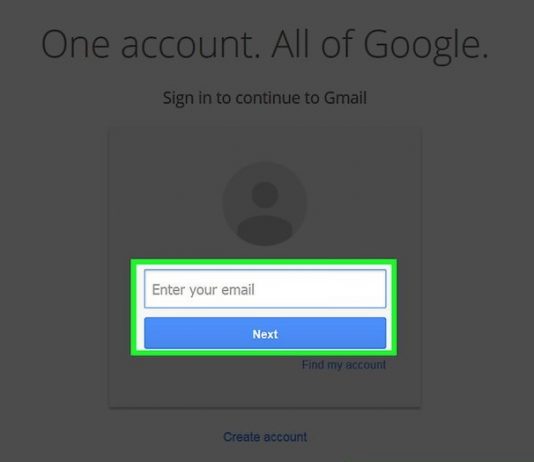Image resolution: width=534 pixels, height=462 pixels.
Task: Open the Find my account link
Action: click(344, 365)
